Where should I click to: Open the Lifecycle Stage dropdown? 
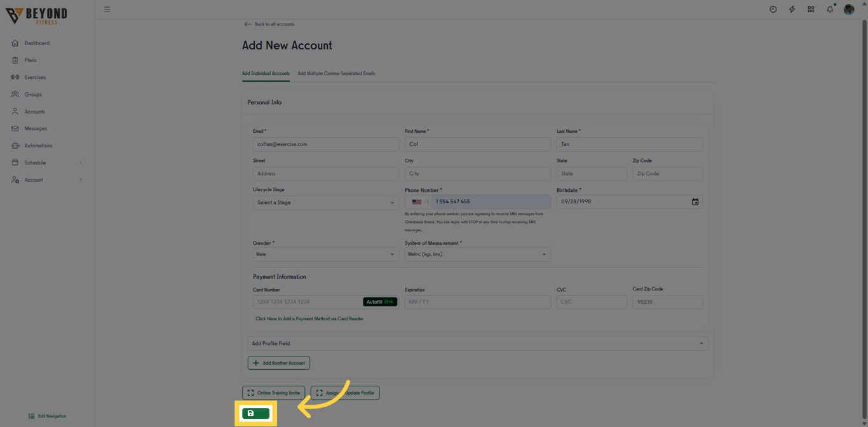tap(325, 202)
